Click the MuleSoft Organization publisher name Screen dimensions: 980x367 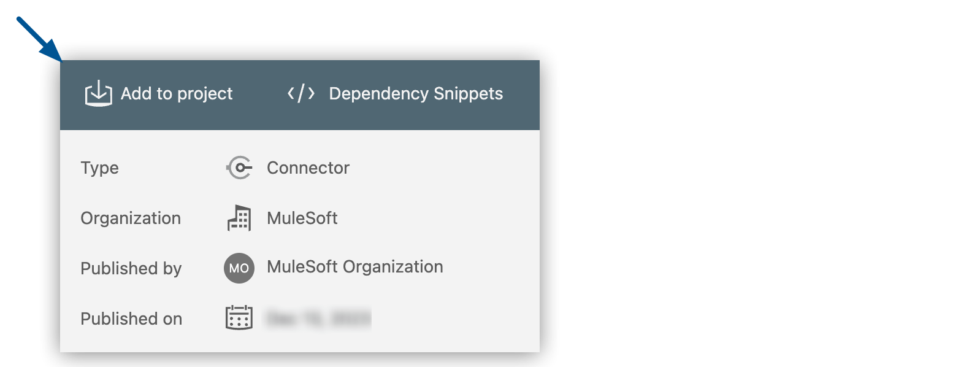[x=356, y=266]
